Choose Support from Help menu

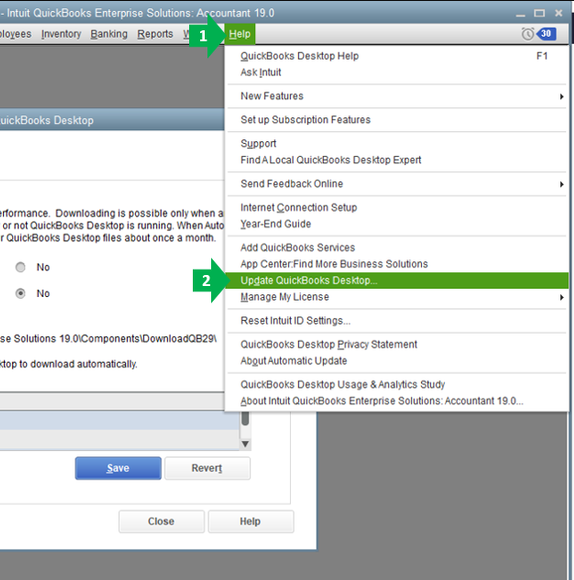pos(396,144)
